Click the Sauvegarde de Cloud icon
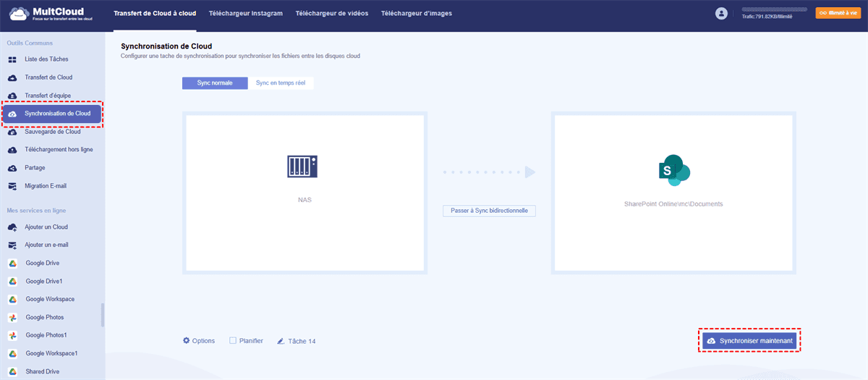This screenshot has width=868, height=380. tap(12, 132)
